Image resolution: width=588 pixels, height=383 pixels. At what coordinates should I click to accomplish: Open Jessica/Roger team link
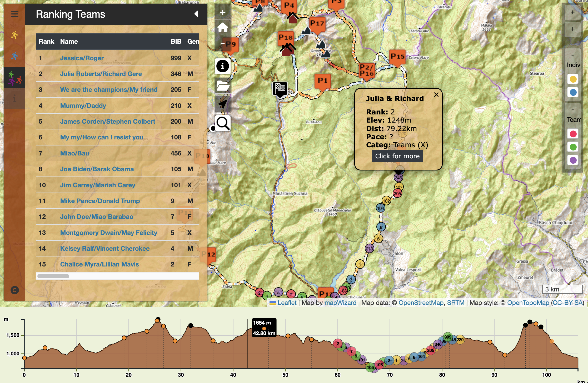tap(82, 58)
